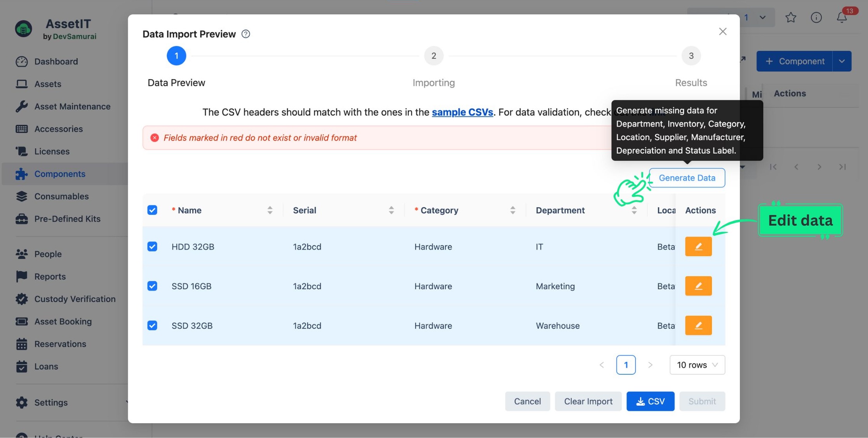Open Consumables in the sidebar
This screenshot has width=868, height=438.
pos(61,196)
